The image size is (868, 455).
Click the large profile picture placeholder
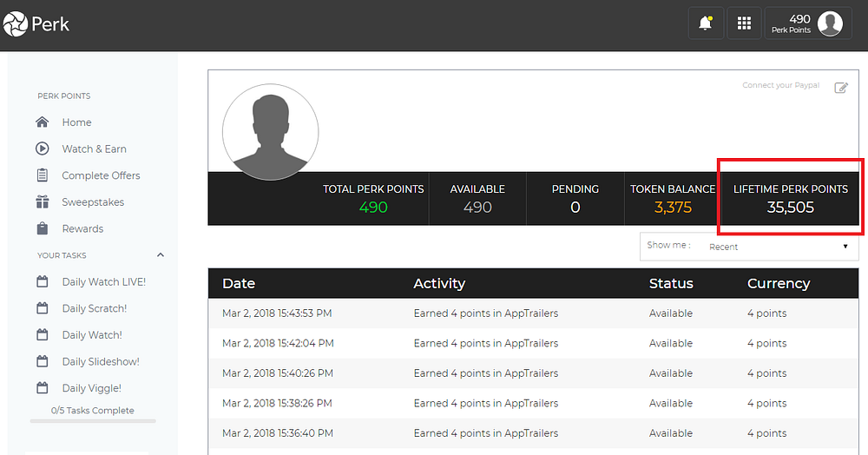click(270, 132)
